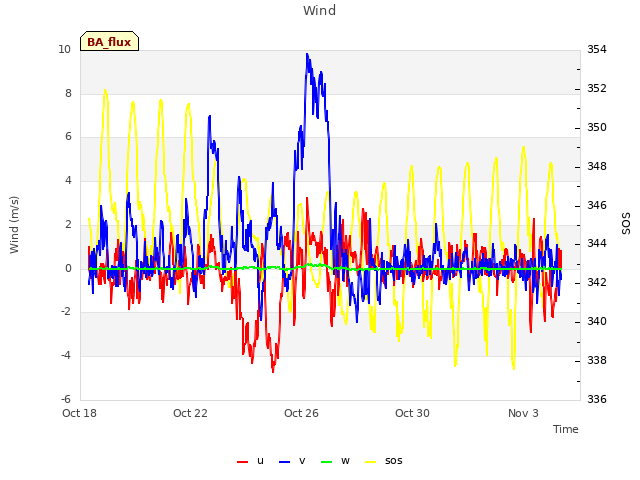This screenshot has height=480, width=640.
Task: Click the green w legend swatch
Action: [327, 462]
